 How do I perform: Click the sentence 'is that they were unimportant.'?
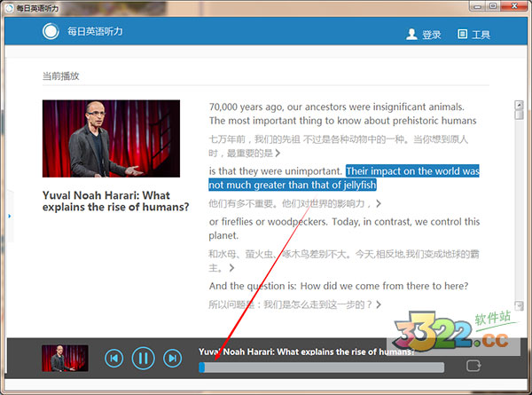275,171
